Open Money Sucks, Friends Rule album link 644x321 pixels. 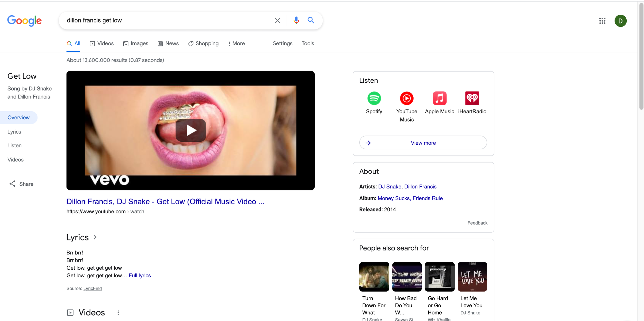(x=410, y=198)
